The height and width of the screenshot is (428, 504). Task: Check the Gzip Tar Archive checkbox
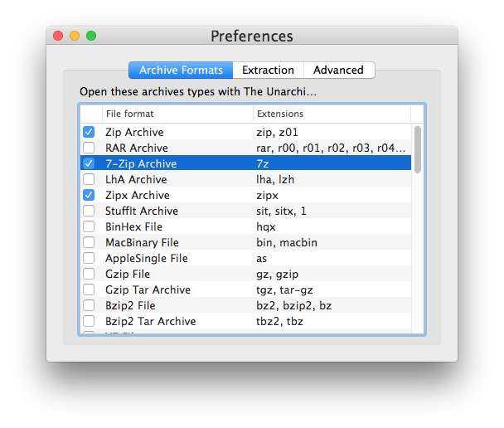point(89,289)
